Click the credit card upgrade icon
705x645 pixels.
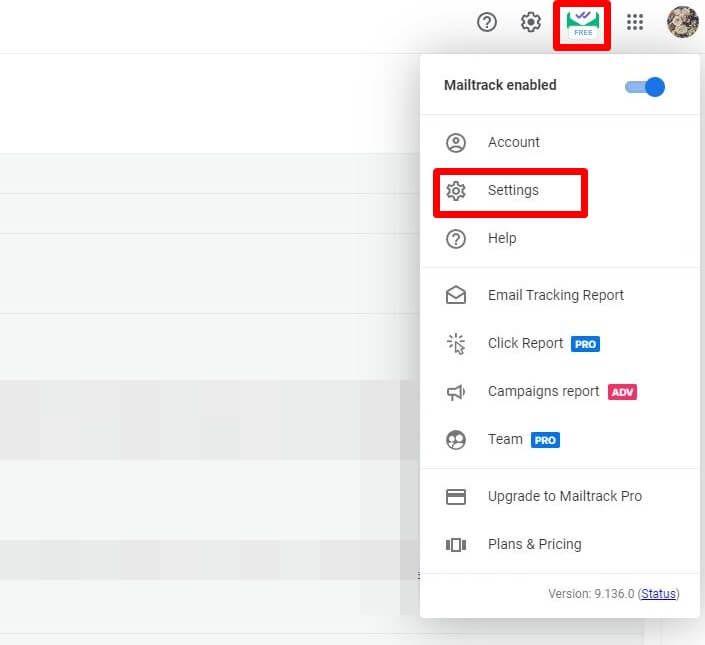(455, 497)
